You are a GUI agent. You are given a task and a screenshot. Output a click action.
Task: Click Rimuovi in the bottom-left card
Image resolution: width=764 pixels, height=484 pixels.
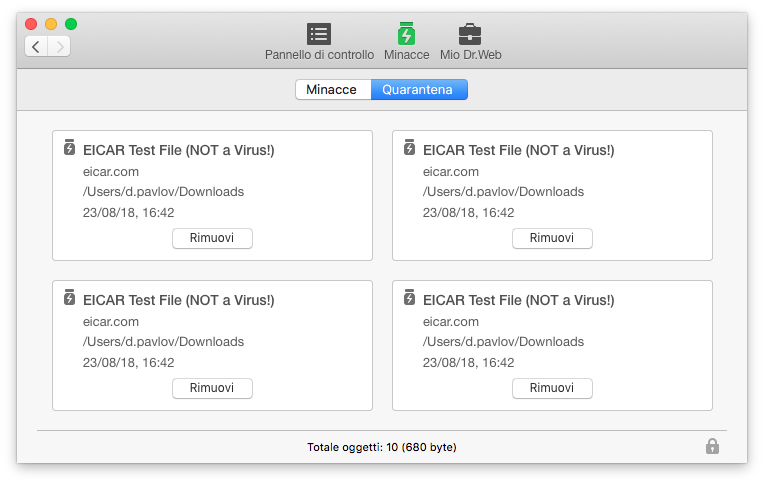(212, 388)
